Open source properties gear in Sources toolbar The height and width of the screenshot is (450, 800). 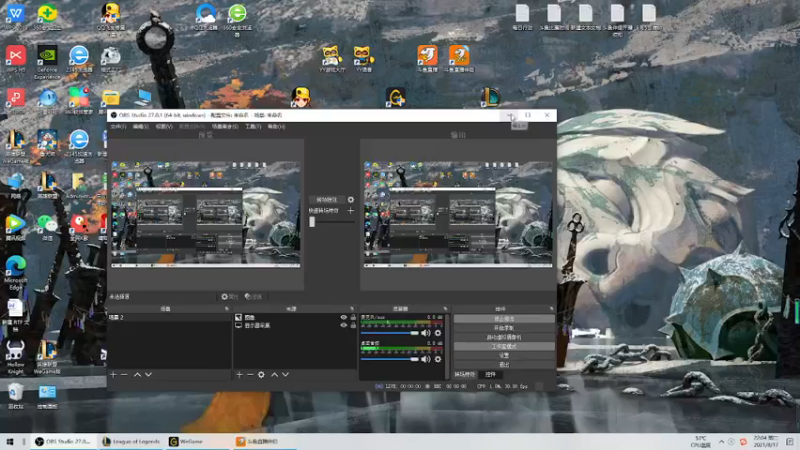261,374
